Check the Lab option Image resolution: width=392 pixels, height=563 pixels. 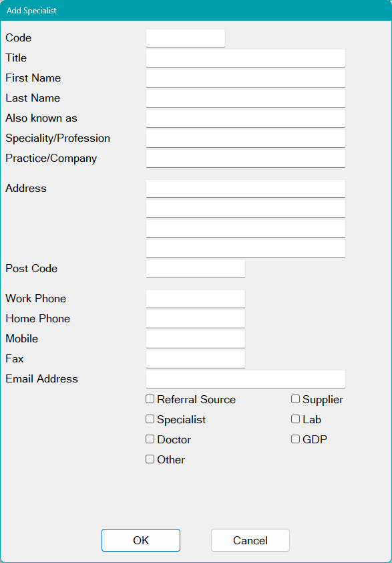[x=295, y=419]
